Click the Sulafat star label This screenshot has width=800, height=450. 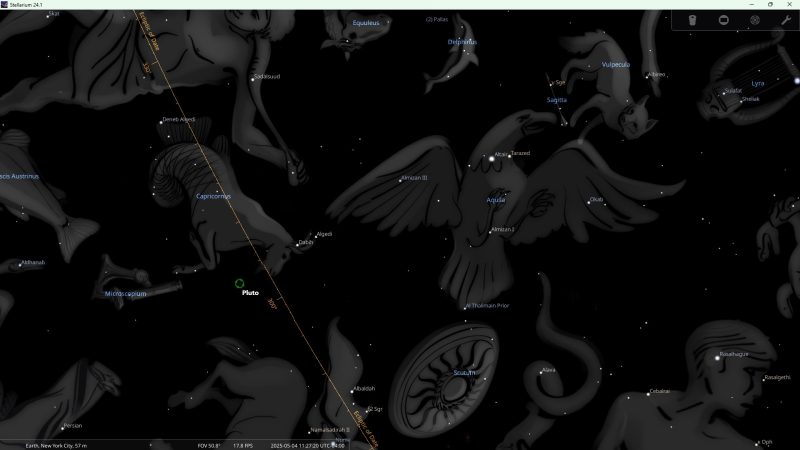click(x=733, y=91)
